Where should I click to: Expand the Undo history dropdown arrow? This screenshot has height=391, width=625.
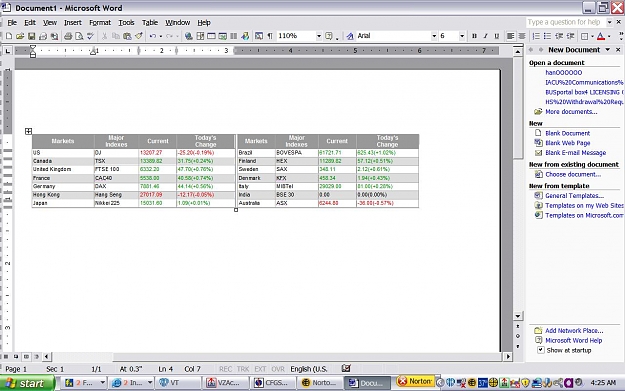click(161, 36)
